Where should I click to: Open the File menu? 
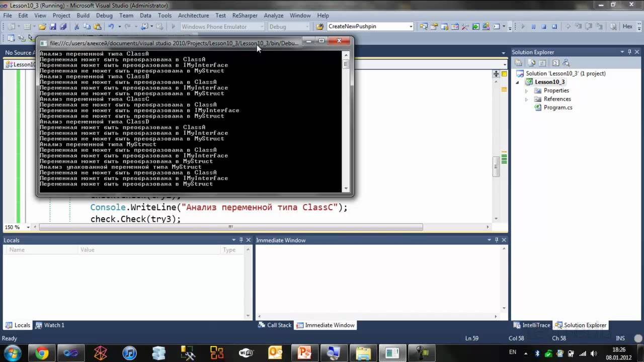8,16
